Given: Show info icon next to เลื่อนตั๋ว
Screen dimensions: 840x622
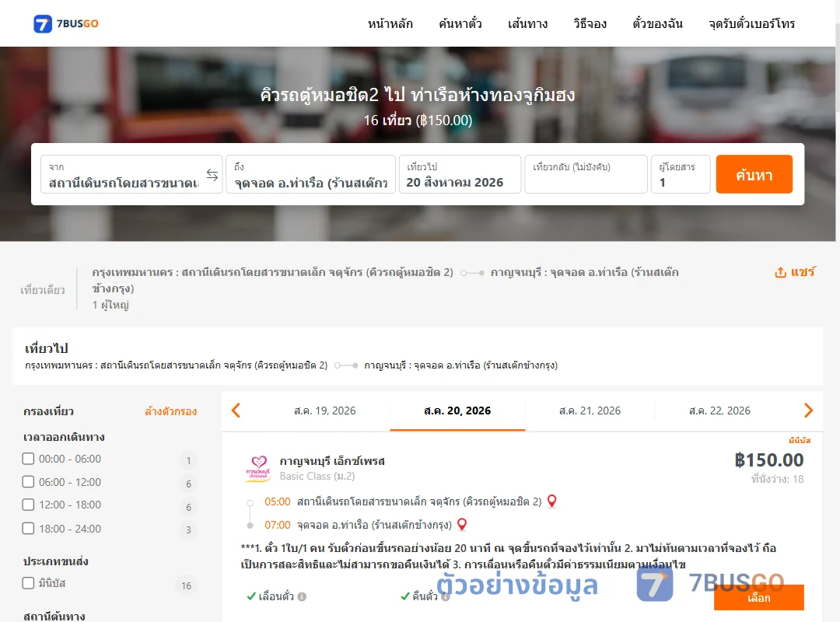Looking at the screenshot, I should [x=302, y=596].
